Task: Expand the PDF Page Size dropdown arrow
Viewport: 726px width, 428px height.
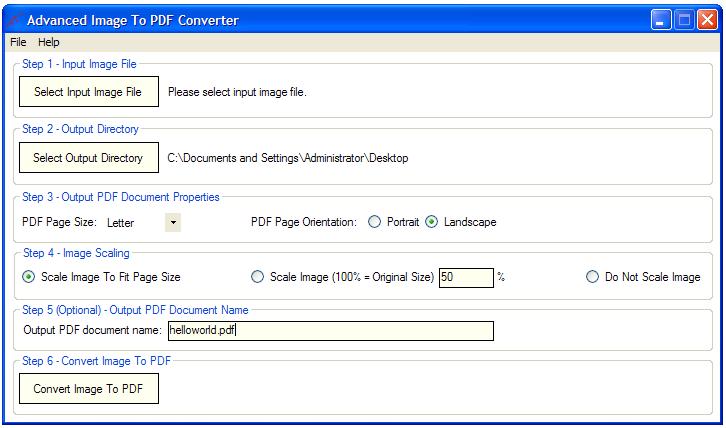Action: pos(173,222)
